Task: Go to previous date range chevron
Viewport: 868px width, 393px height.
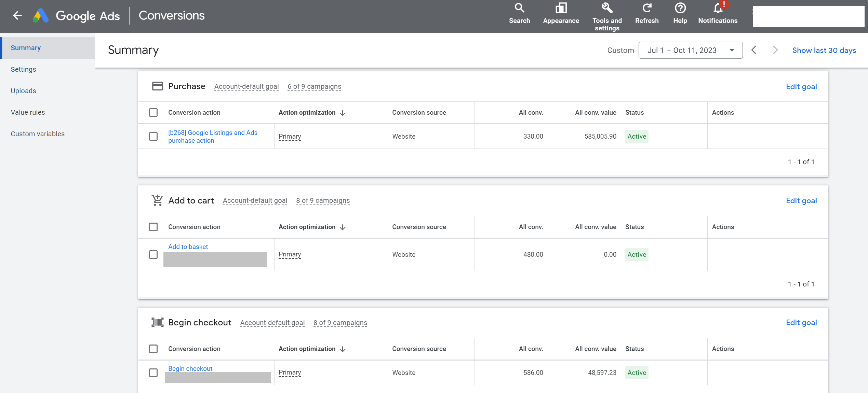Action: coord(754,51)
